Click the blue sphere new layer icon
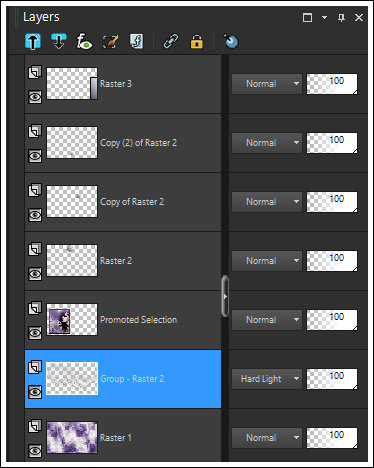This screenshot has width=374, height=468. coord(231,41)
